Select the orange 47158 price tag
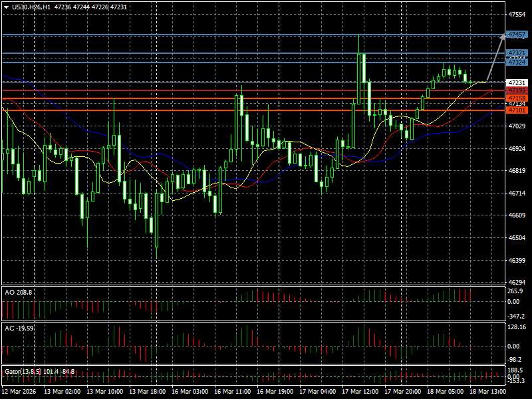This screenshot has width=532, height=399. coord(517,98)
